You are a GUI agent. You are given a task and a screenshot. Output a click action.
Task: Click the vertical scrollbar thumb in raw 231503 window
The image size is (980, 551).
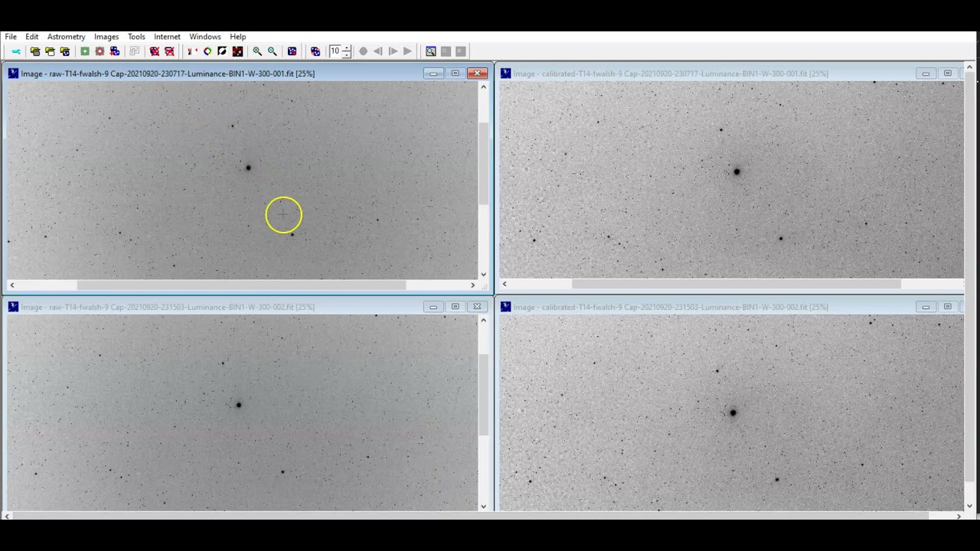(x=483, y=396)
